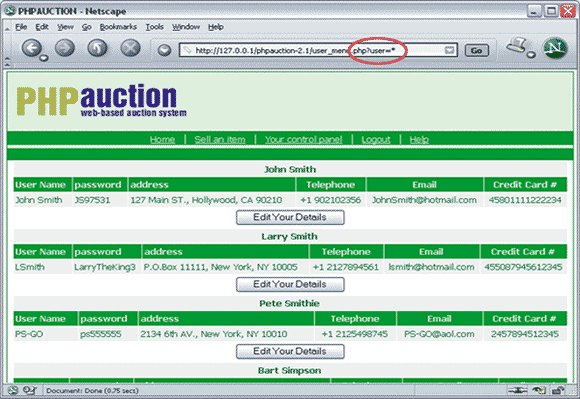Select telephone +1 902102356
This screenshot has width=580, height=399.
330,200
